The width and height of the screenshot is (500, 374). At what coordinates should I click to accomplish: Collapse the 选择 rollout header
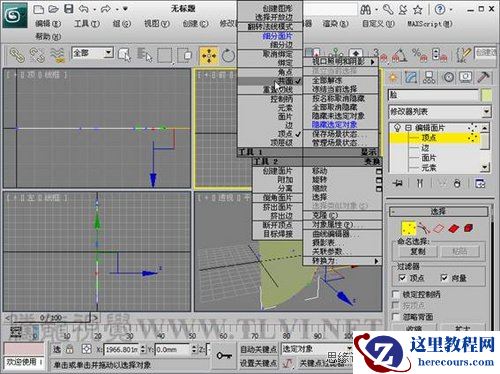439,212
